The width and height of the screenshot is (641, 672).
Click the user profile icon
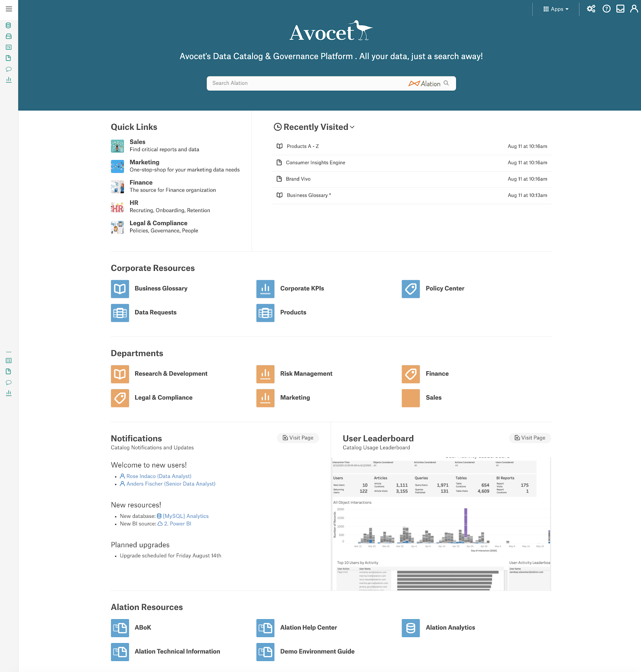point(634,9)
